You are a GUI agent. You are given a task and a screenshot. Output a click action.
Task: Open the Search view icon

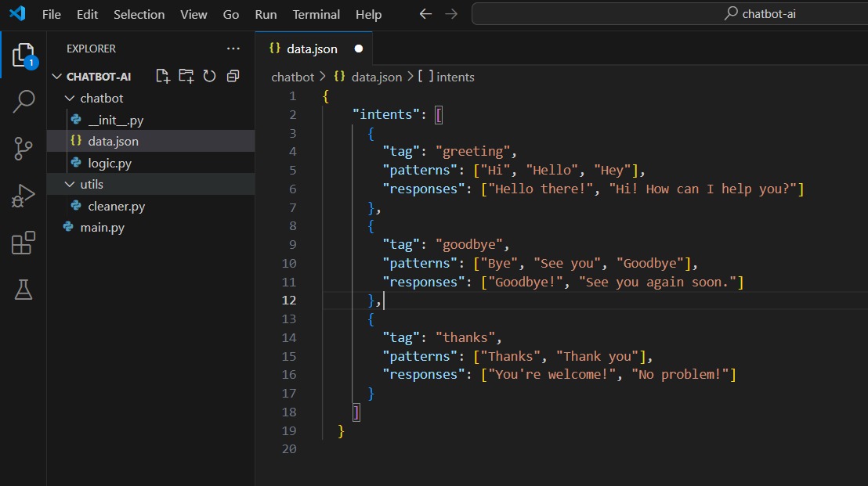pos(24,102)
